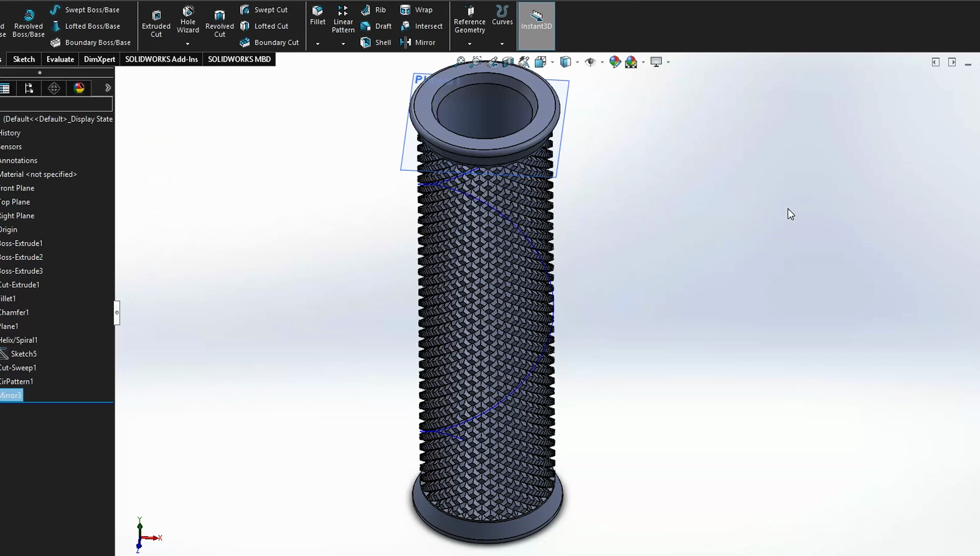Toggle the section view tool
The width and height of the screenshot is (980, 556).
(x=508, y=62)
